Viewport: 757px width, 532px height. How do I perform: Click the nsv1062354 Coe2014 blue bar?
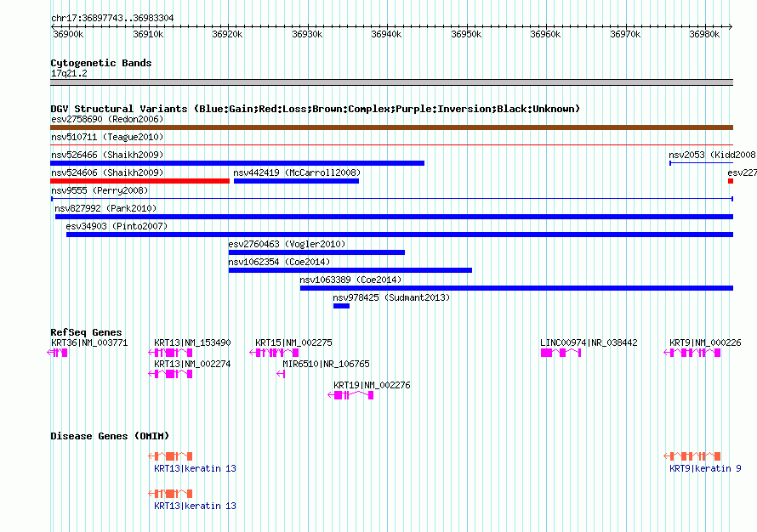click(350, 270)
